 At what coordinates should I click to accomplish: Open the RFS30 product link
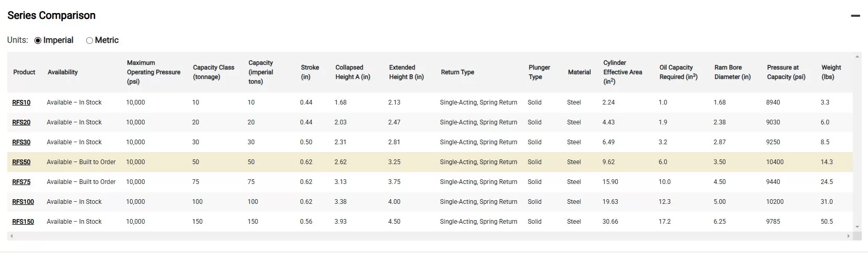tap(21, 142)
